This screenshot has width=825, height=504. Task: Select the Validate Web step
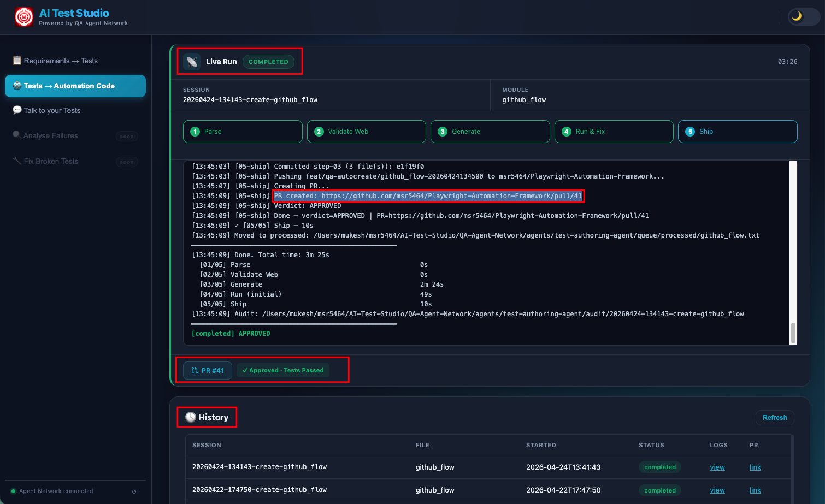pos(367,132)
